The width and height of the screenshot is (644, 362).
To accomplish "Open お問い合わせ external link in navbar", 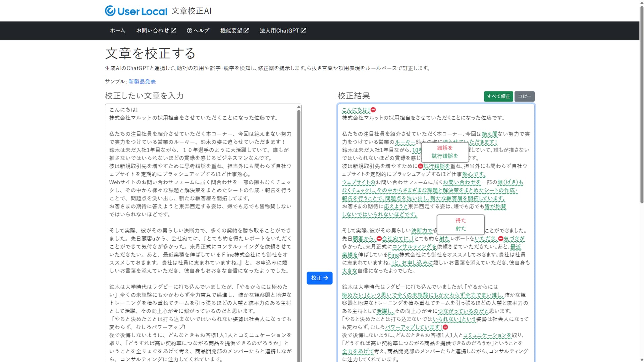I will (x=156, y=31).
